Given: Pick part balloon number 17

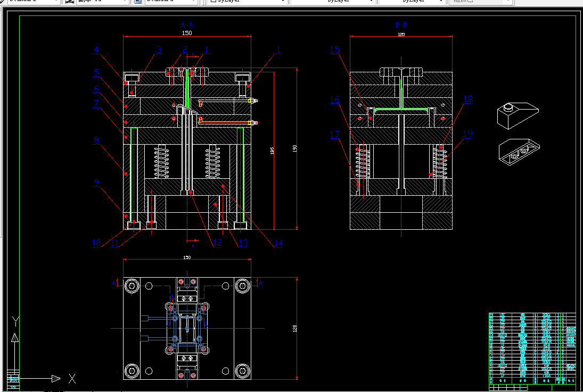Looking at the screenshot, I should [335, 134].
